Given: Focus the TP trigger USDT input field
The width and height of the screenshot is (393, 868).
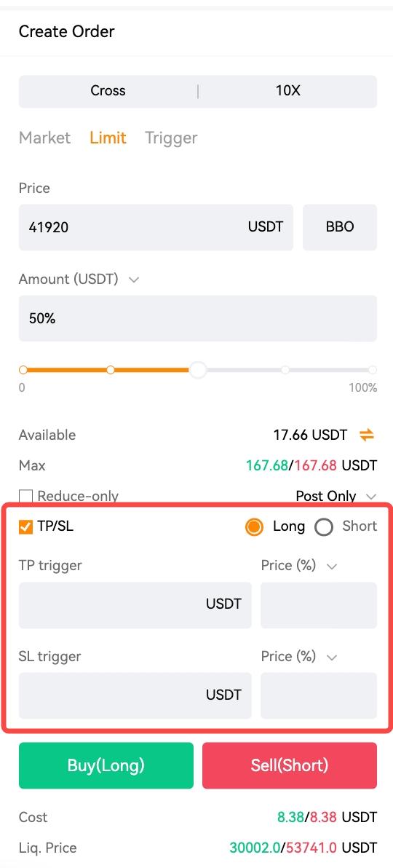Looking at the screenshot, I should [x=135, y=605].
